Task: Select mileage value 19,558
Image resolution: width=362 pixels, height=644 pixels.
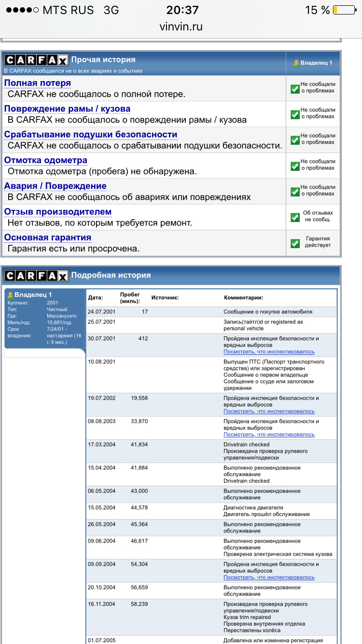Action: pos(139,398)
